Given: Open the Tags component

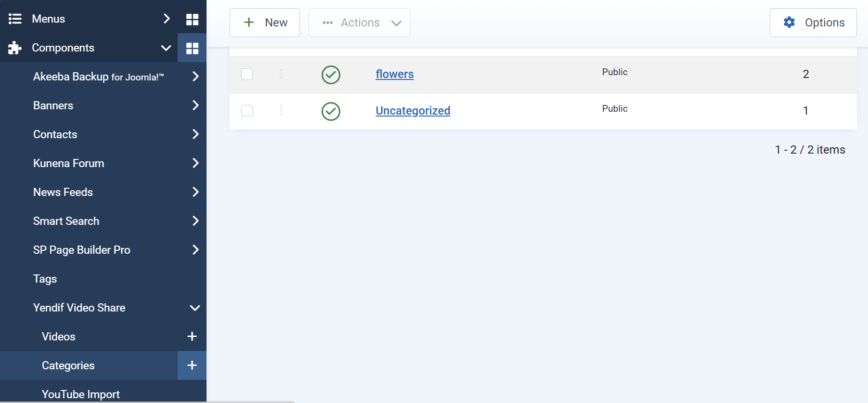Looking at the screenshot, I should point(45,279).
